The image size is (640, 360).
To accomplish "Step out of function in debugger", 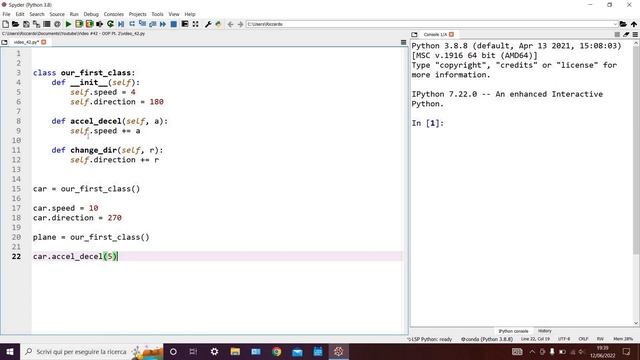I will click(x=153, y=24).
